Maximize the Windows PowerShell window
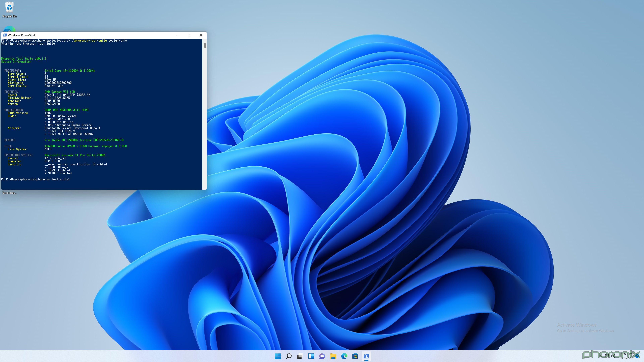The height and width of the screenshot is (362, 644). [189, 35]
